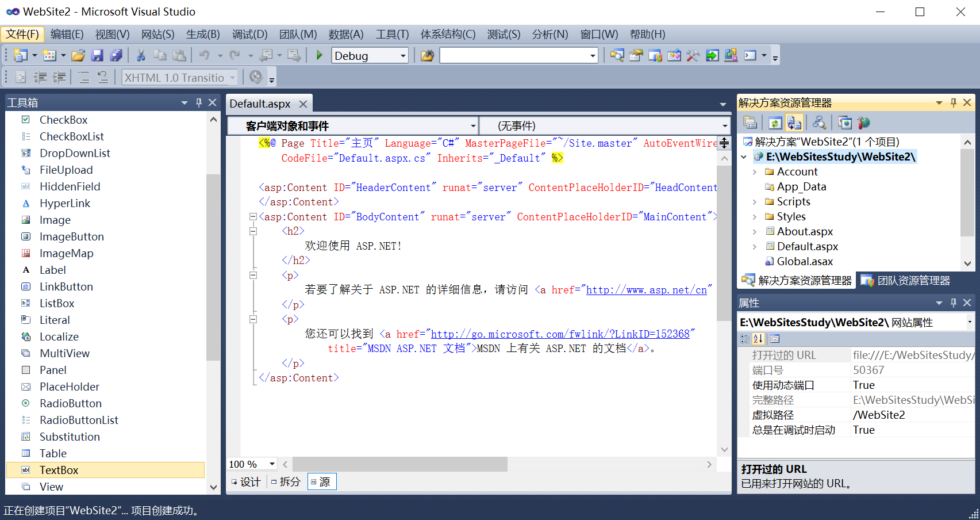
Task: Select the TextBox control in the Toolbox
Action: point(59,470)
